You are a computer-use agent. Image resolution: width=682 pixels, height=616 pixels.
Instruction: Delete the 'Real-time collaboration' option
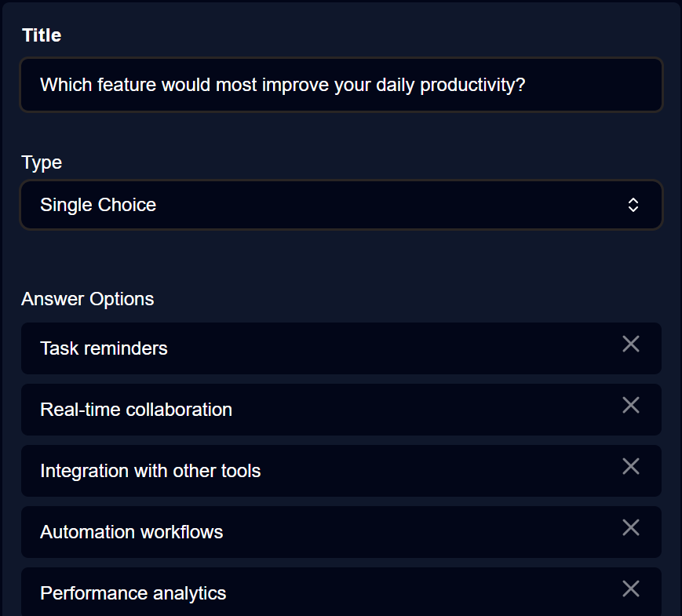click(631, 405)
